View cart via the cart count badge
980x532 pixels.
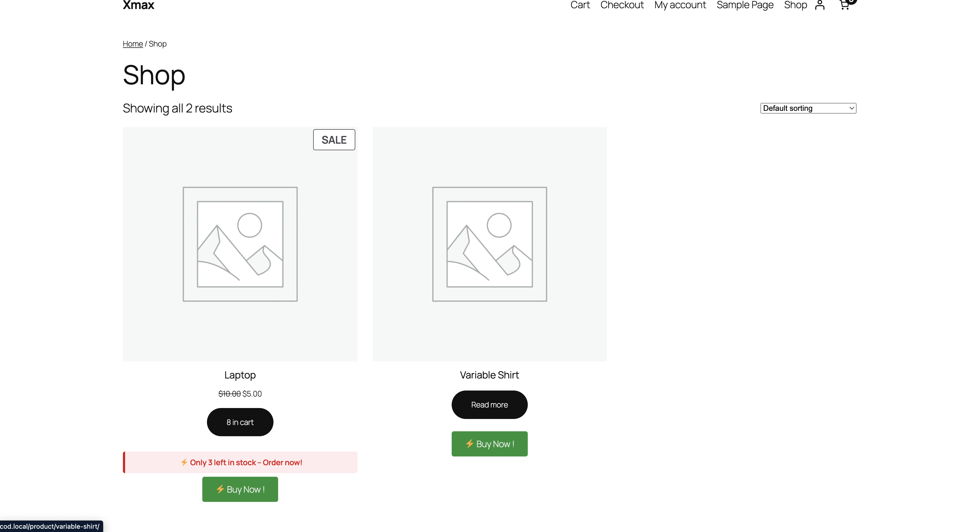point(851,1)
